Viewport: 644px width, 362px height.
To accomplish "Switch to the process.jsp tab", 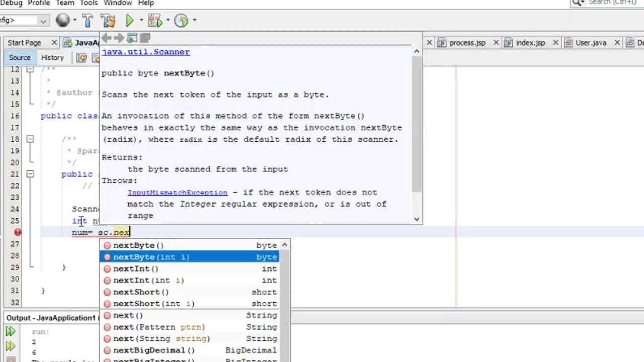I will pyautogui.click(x=467, y=43).
